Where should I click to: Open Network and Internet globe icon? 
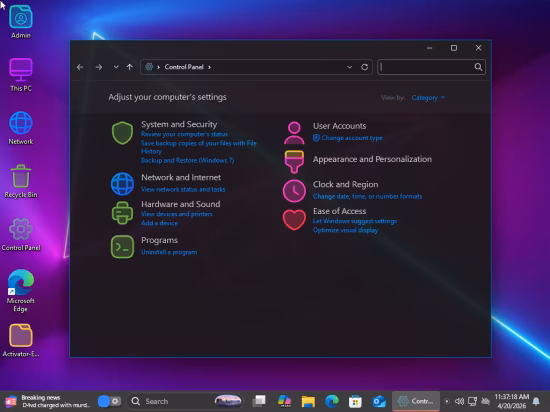[x=122, y=184]
